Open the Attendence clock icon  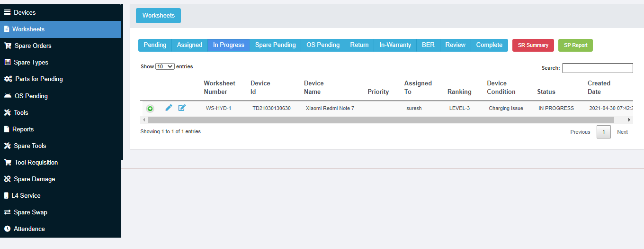[x=7, y=229]
